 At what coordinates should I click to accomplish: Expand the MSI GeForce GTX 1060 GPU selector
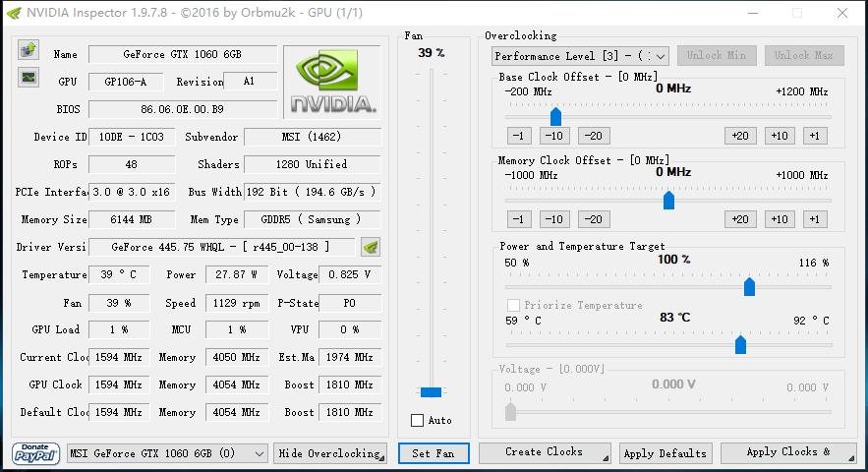[166, 453]
